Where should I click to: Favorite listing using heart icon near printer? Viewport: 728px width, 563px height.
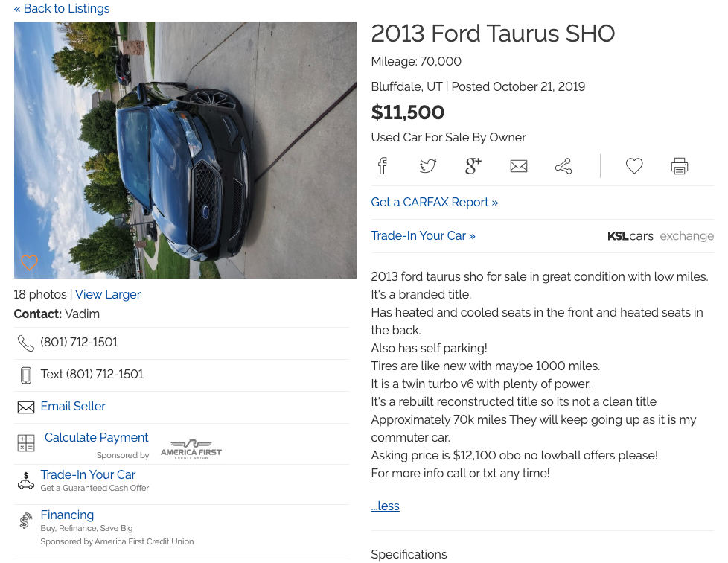634,166
